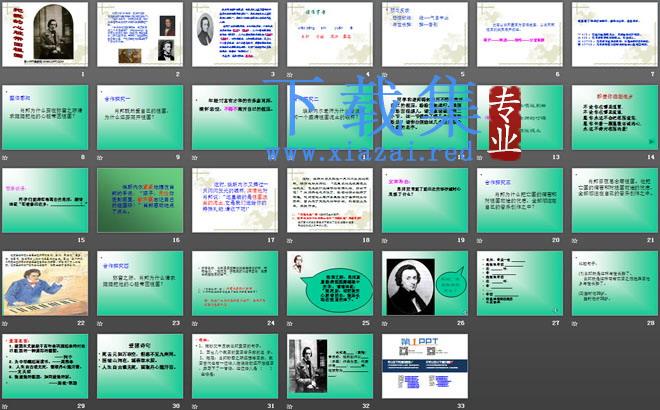The width and height of the screenshot is (660, 410).
Task: Click the animation star icon under slide 20
Action: click(479, 240)
